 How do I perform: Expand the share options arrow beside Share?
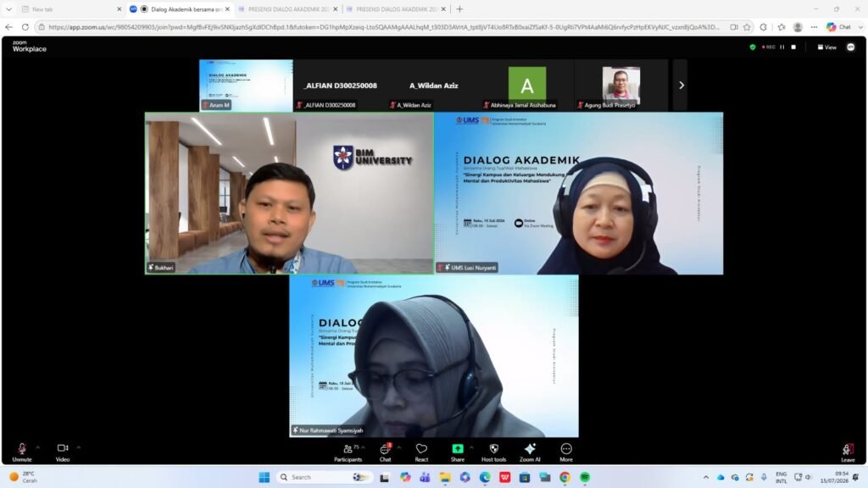471,447
